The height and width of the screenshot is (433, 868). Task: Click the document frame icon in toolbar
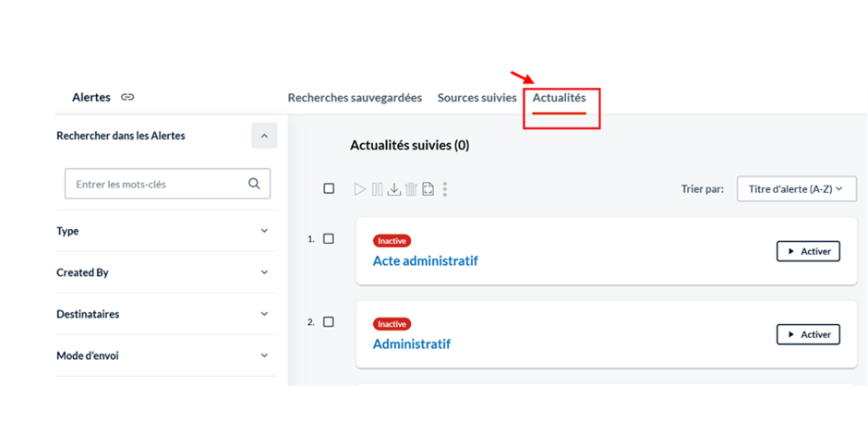(428, 189)
